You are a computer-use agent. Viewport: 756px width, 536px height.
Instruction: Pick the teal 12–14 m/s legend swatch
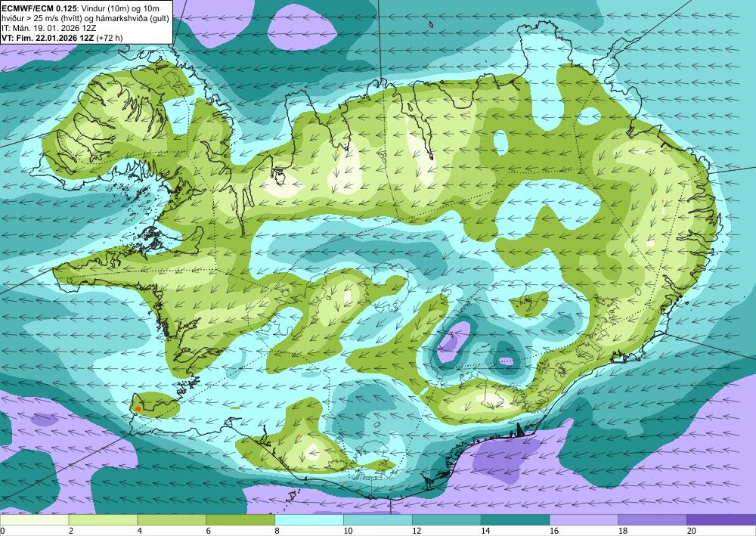tap(447, 519)
